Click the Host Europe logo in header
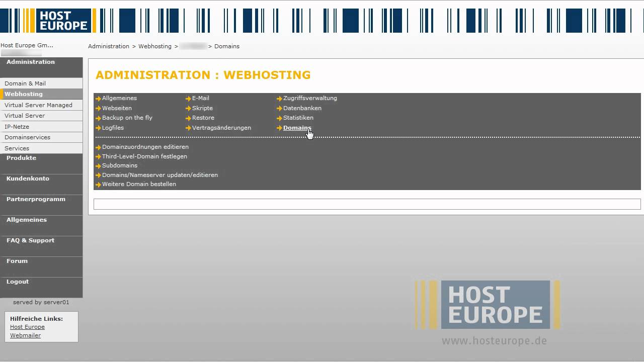The image size is (644, 362). [x=63, y=21]
